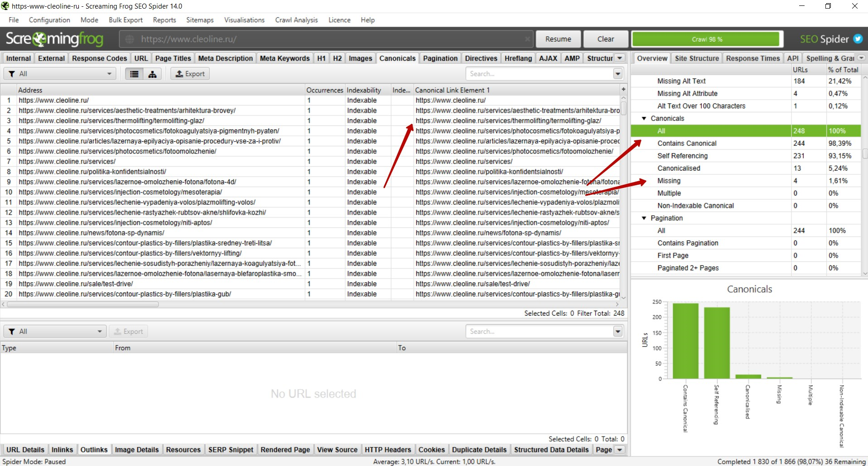Open the Duplicate Details tab
The height and width of the screenshot is (466, 868).
click(479, 450)
